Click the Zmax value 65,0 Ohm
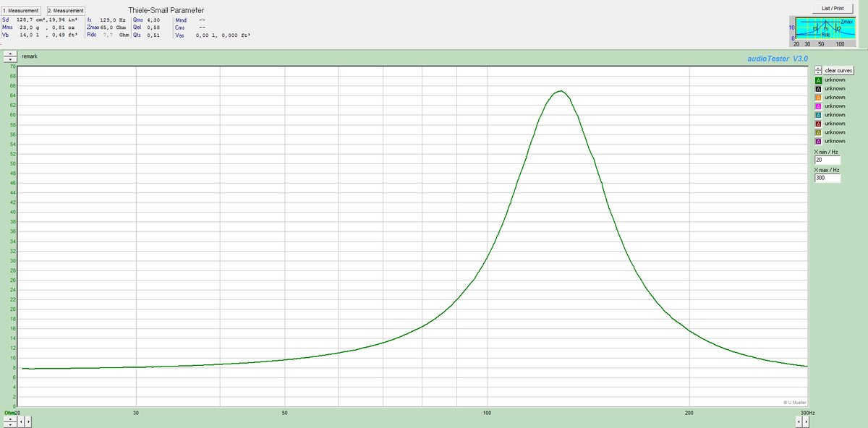 (114, 27)
